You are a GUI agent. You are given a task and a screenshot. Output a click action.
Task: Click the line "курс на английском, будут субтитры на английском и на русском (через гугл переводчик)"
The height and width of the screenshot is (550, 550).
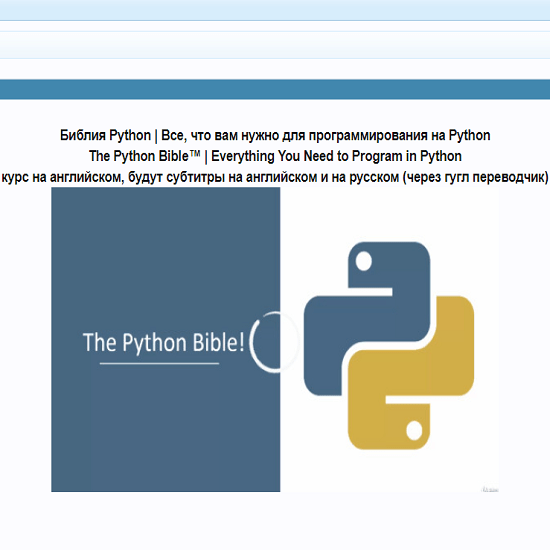[275, 177]
